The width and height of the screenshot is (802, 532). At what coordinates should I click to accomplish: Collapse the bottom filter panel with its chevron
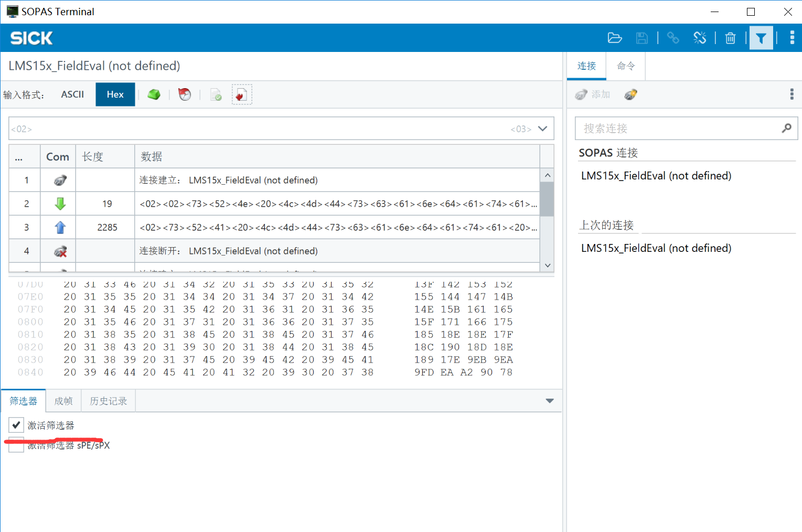pos(549,400)
